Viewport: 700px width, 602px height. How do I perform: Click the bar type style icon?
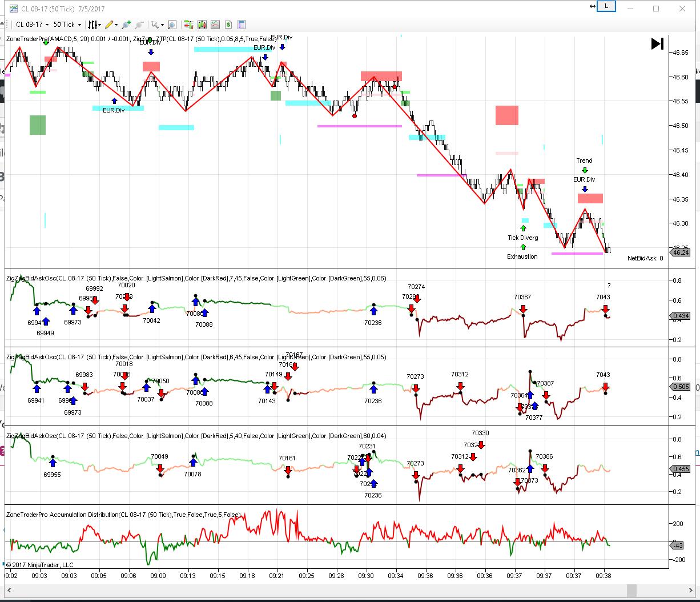coord(93,25)
